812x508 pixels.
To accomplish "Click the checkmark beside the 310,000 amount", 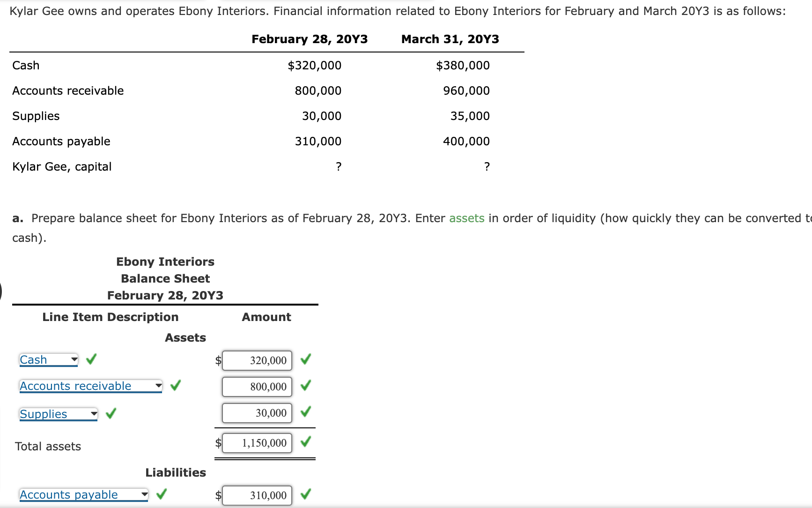I will point(305,494).
